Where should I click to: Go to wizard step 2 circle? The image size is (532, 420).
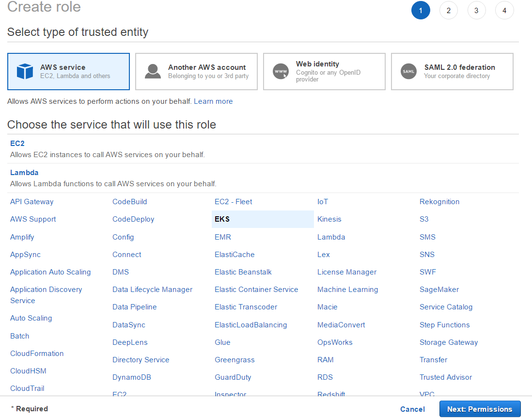tap(449, 11)
